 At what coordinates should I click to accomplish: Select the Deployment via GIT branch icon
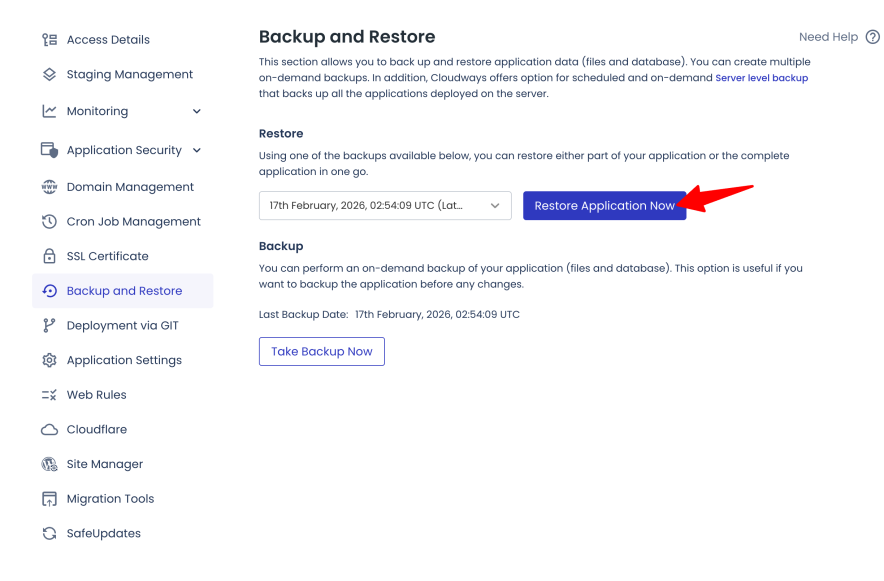pos(45,325)
